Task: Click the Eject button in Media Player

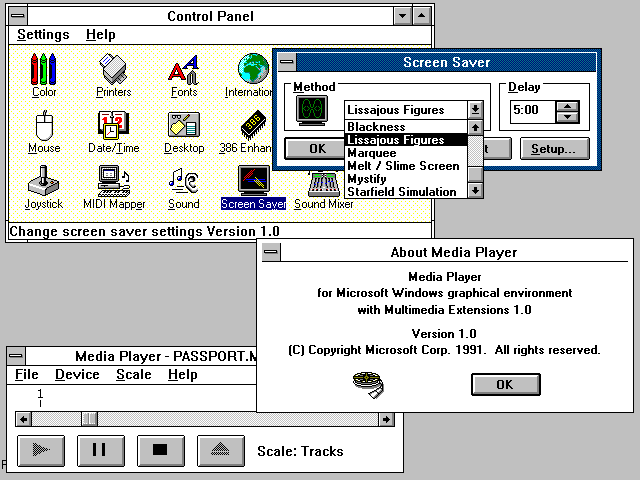Action: (x=220, y=450)
